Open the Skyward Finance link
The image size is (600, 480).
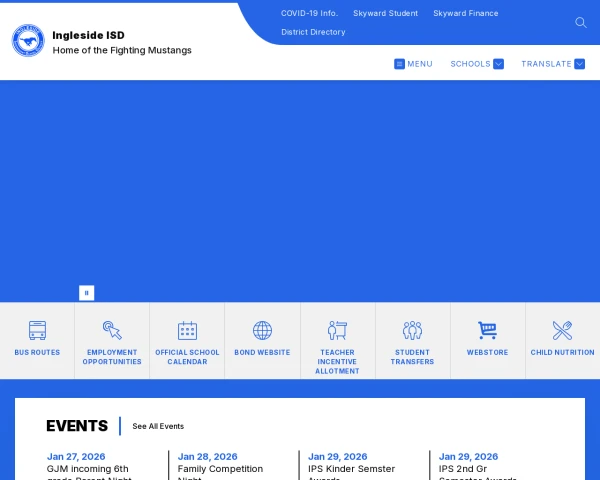pos(465,14)
